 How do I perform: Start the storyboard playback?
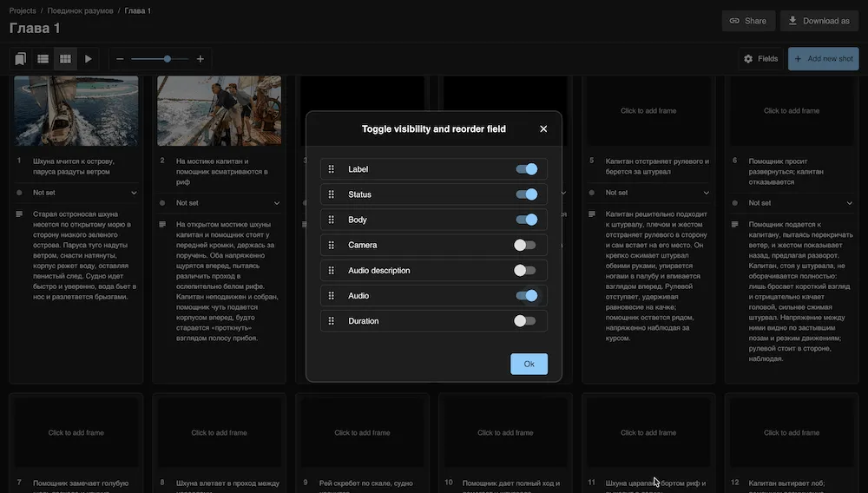click(x=88, y=59)
